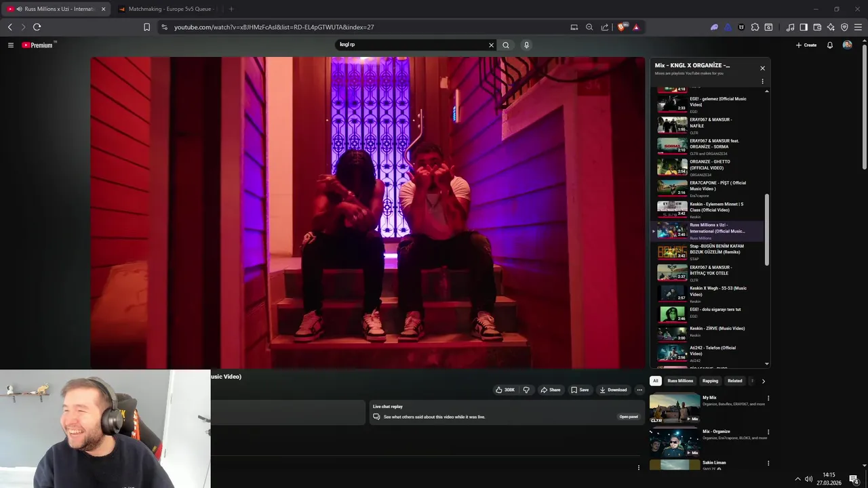Open the Extensions puzzle-piece icon
The image size is (868, 488).
point(755,27)
